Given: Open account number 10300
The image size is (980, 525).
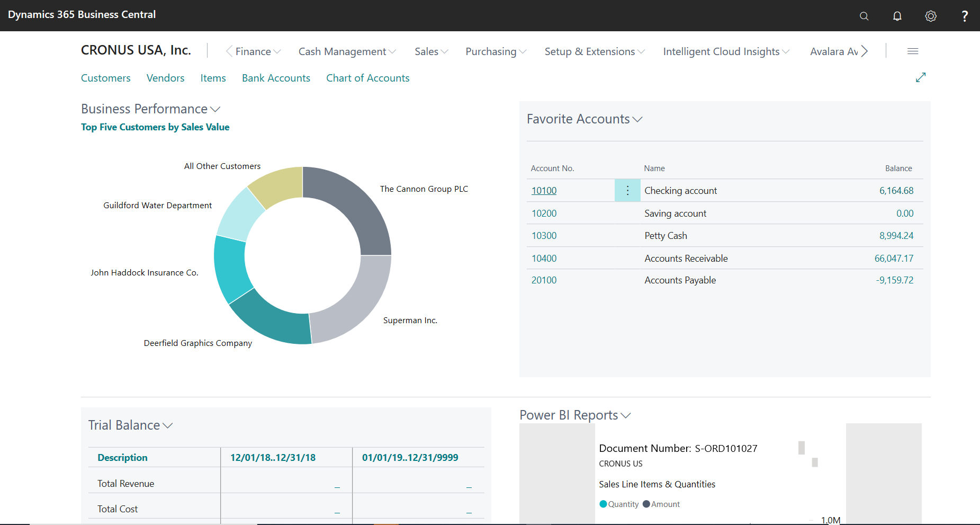Looking at the screenshot, I should (x=544, y=236).
